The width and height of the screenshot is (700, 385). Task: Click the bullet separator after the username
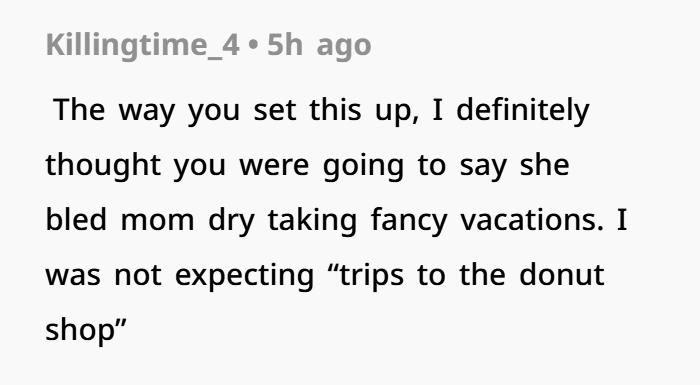pos(253,46)
